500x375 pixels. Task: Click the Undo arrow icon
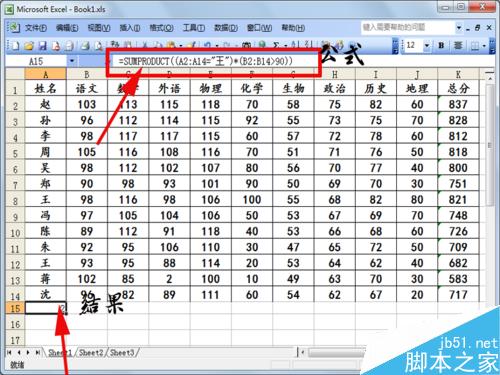click(208, 45)
